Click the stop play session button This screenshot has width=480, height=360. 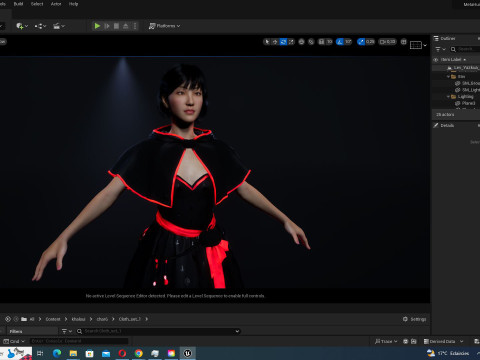[116, 26]
